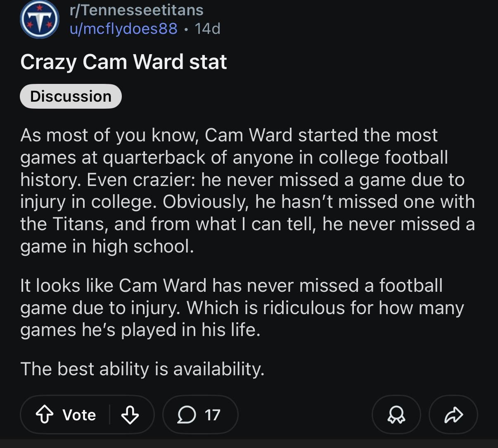498x448 pixels.
Task: Downvote the post with the down arrow
Action: click(130, 415)
